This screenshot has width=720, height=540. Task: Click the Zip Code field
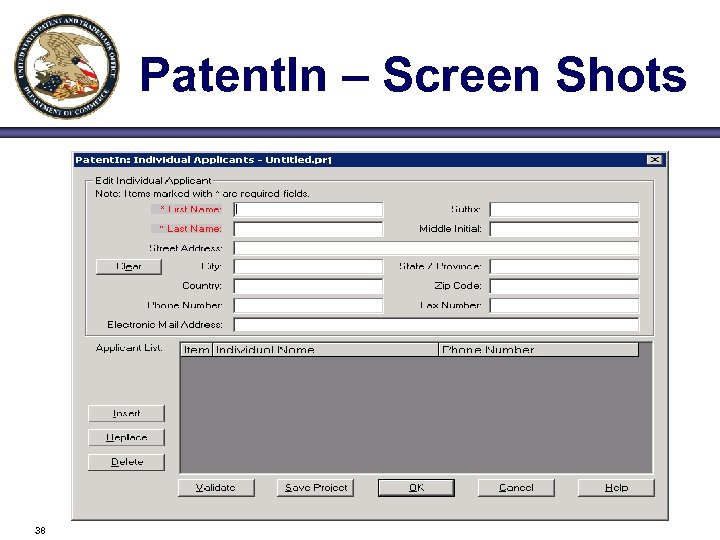[564, 286]
